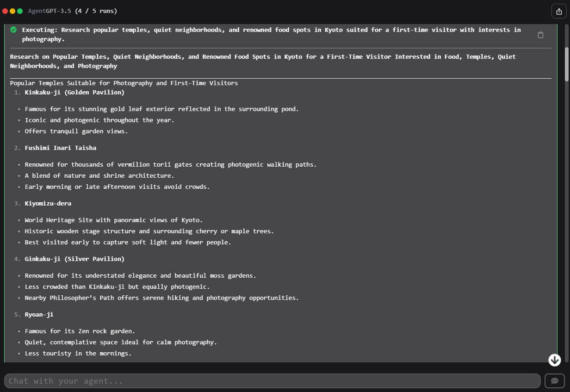The height and width of the screenshot is (392, 570).
Task: Click the Ryoan-ji list heading
Action: click(39, 315)
